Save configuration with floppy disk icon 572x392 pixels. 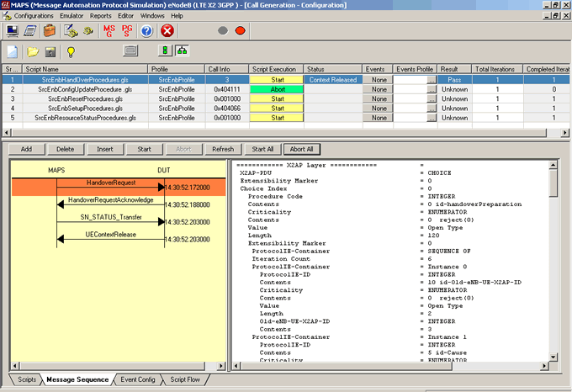point(50,52)
